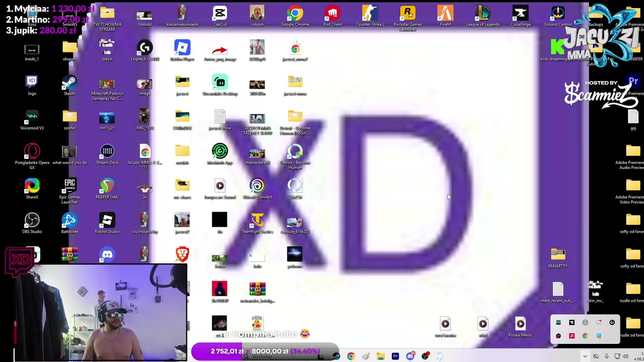644x362 pixels.
Task: Open the volume control in system tray
Action: coord(625,356)
